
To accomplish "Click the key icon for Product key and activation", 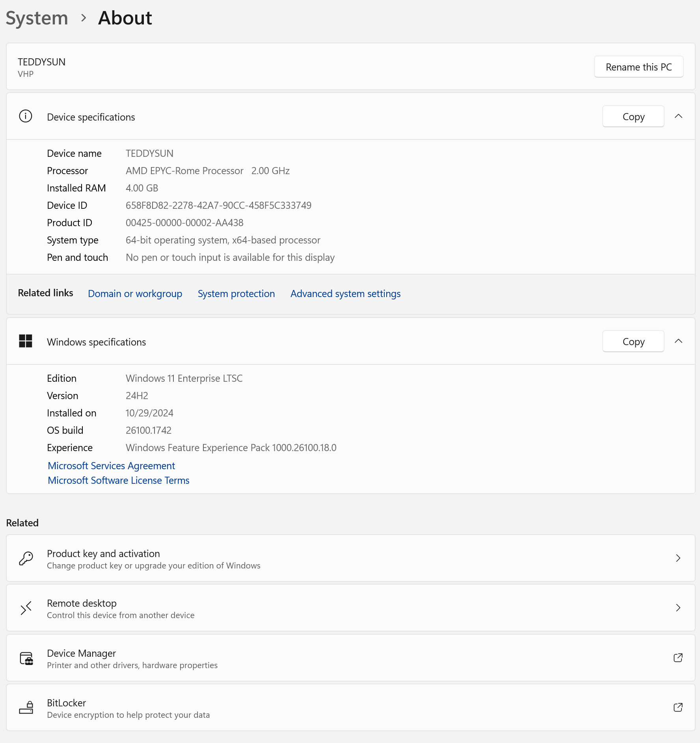I will click(x=26, y=558).
